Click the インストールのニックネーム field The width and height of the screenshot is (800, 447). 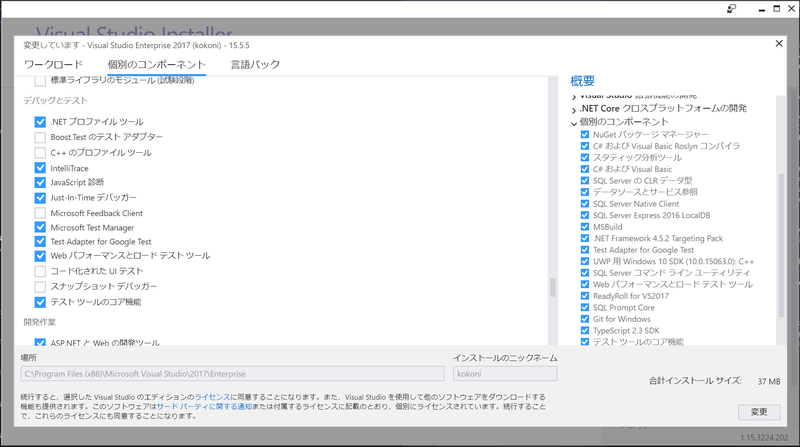(x=505, y=374)
